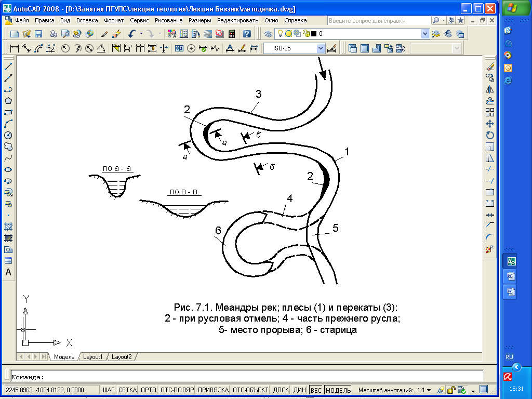Select the Circle draw tool
The width and height of the screenshot is (532, 399).
(x=8, y=136)
